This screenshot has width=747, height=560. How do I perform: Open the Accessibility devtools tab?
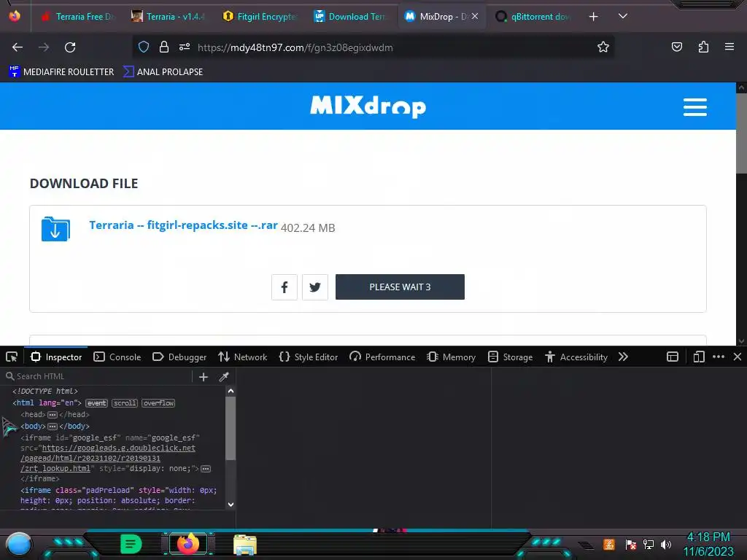pyautogui.click(x=576, y=357)
